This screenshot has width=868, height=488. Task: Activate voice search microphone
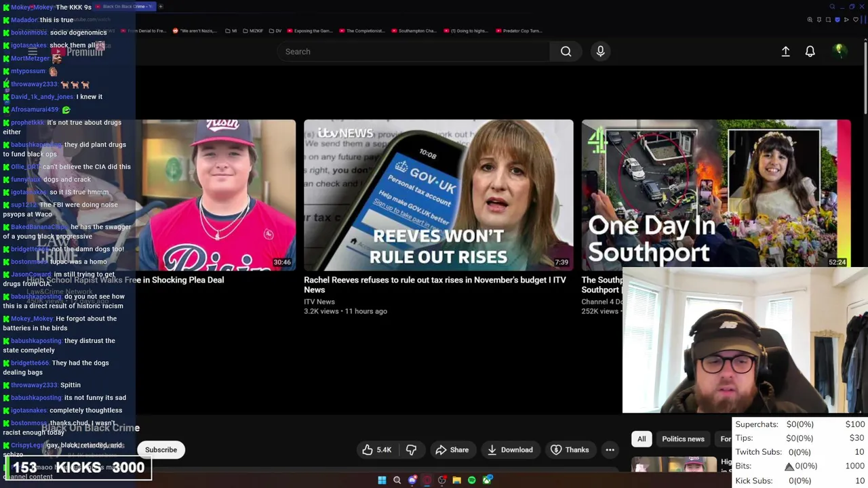point(600,52)
